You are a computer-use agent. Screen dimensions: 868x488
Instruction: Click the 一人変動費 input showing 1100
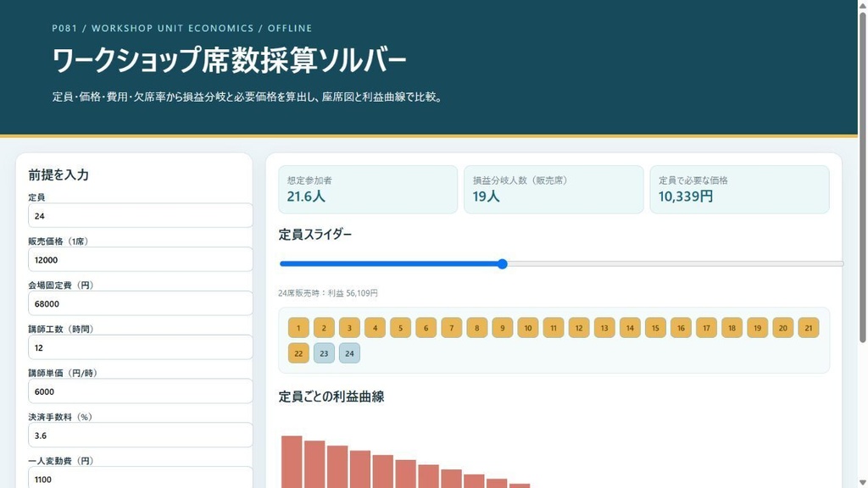pyautogui.click(x=140, y=480)
